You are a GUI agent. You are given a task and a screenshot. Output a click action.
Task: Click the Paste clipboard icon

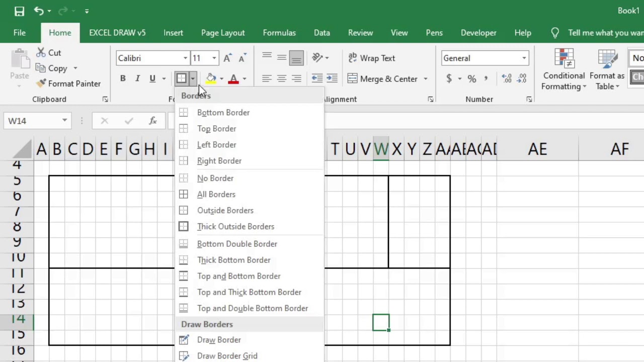pos(20,59)
